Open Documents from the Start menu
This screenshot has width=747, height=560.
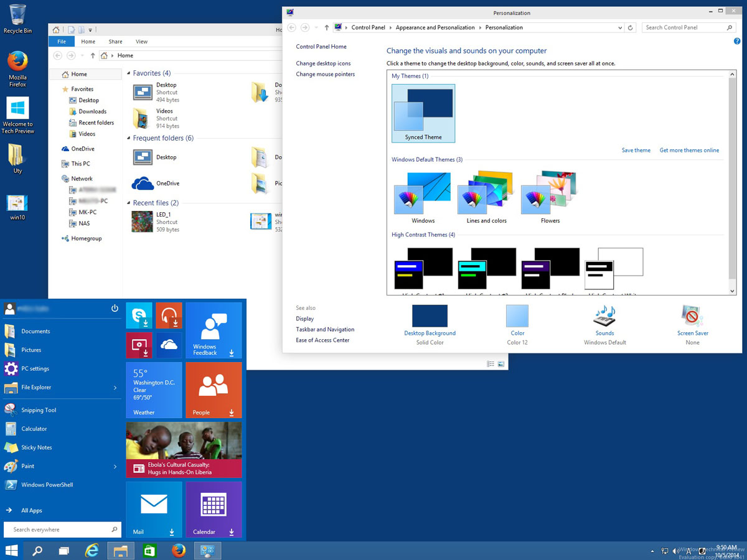coord(61,331)
